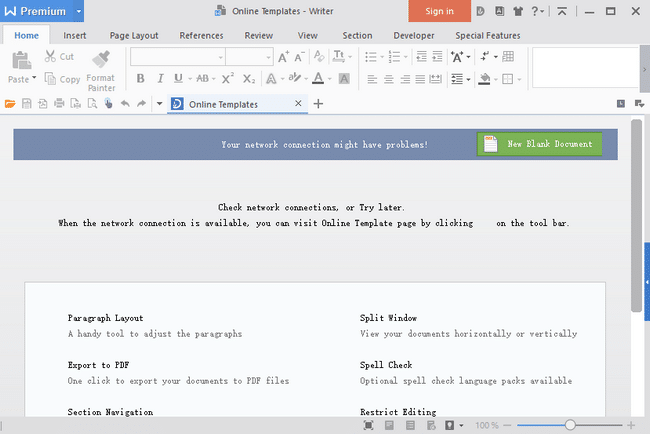Collapse the ribbon arrow icon

click(562, 11)
